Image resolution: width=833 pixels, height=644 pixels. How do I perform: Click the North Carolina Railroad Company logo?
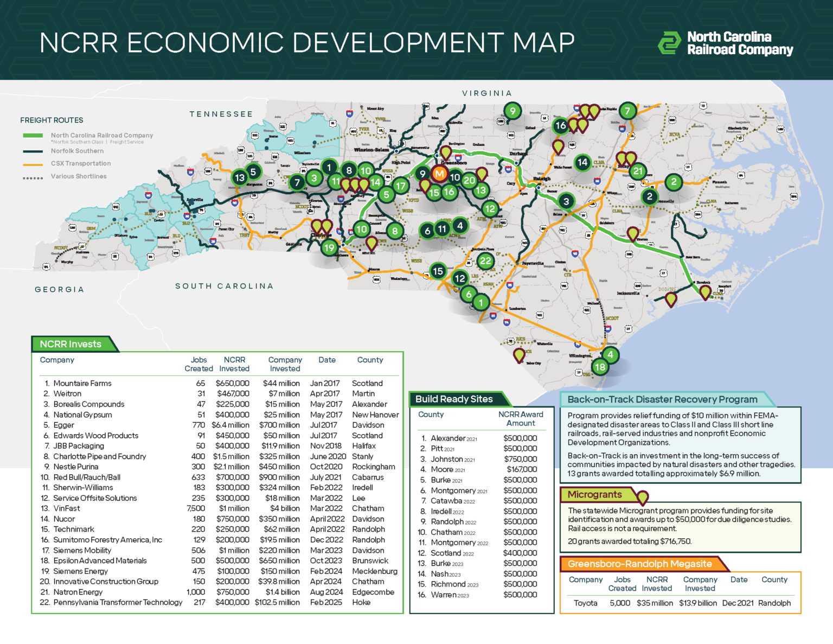coord(725,43)
